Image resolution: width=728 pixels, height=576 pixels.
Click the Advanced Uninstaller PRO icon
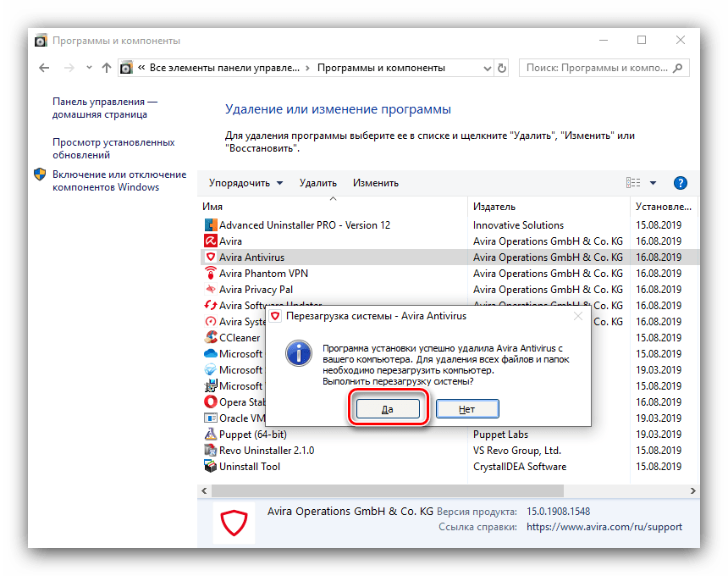(x=211, y=225)
